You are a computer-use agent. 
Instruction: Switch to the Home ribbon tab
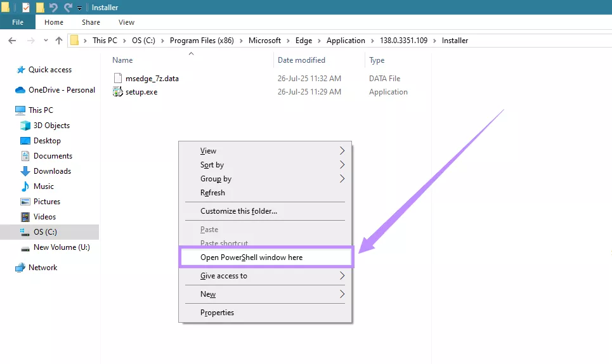pos(54,22)
